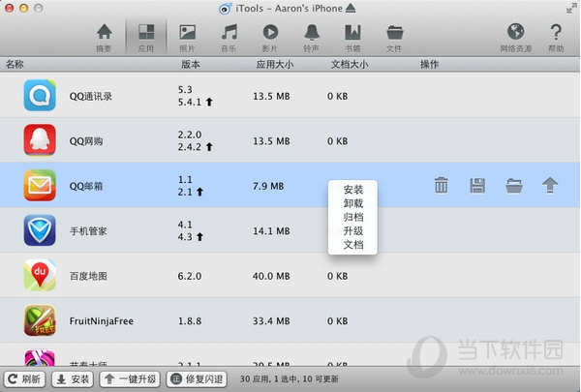The width and height of the screenshot is (581, 392).
Task: Click the 33.4 MB size of FruitNinjaFree
Action: point(271,321)
